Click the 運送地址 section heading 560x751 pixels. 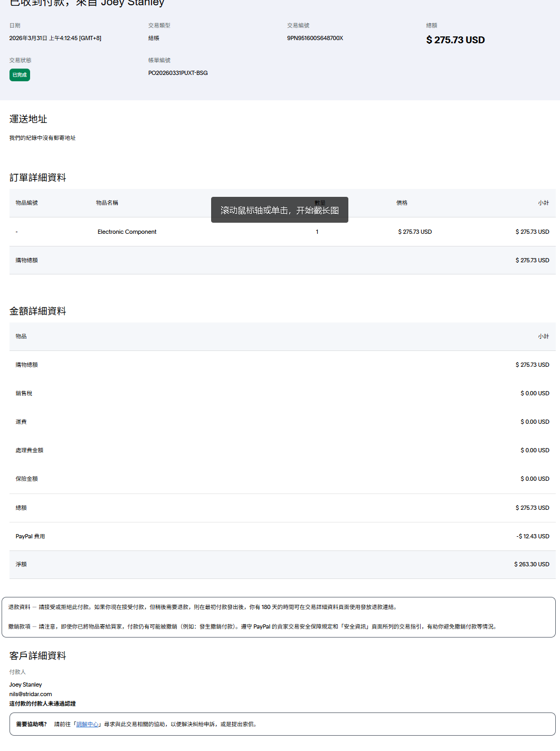[x=28, y=119]
